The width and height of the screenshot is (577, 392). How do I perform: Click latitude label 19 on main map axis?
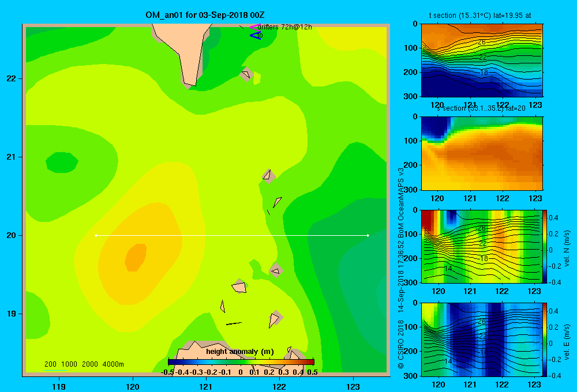(x=11, y=314)
